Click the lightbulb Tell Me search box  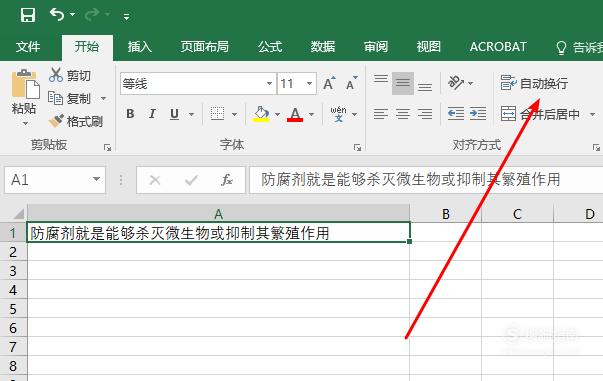tap(579, 47)
